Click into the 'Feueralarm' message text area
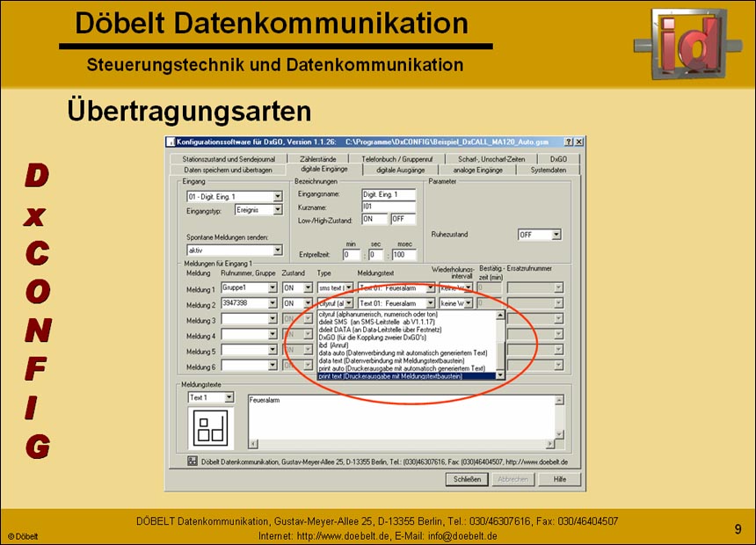Viewport: 756px width, 545px height. (x=401, y=417)
